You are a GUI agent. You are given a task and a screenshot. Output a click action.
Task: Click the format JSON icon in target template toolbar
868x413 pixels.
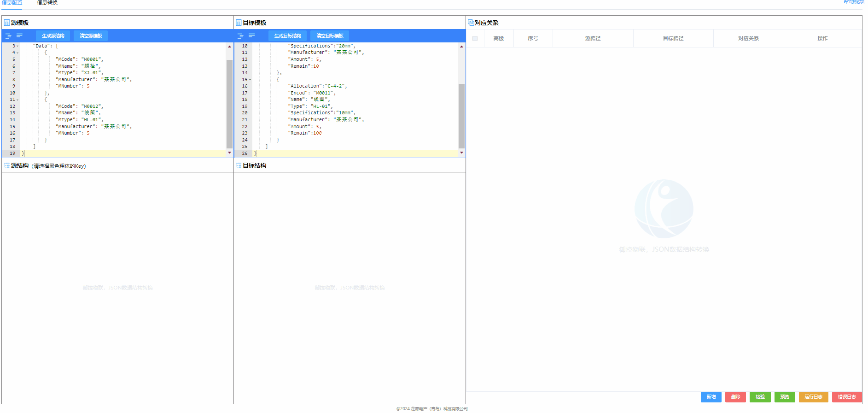pyautogui.click(x=240, y=35)
